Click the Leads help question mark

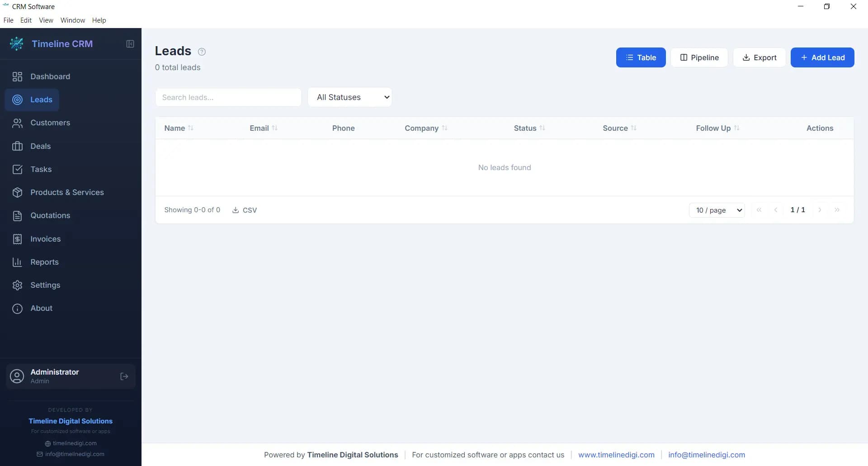tap(201, 52)
